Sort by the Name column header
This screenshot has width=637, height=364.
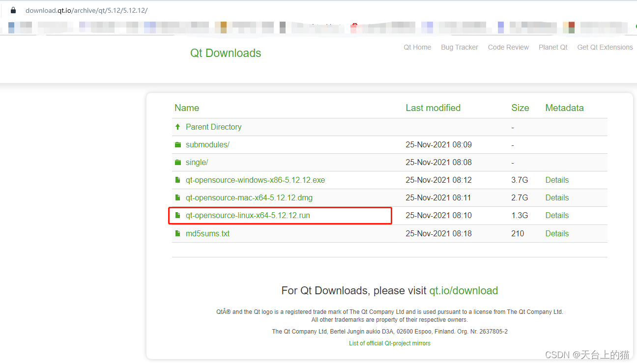[187, 108]
